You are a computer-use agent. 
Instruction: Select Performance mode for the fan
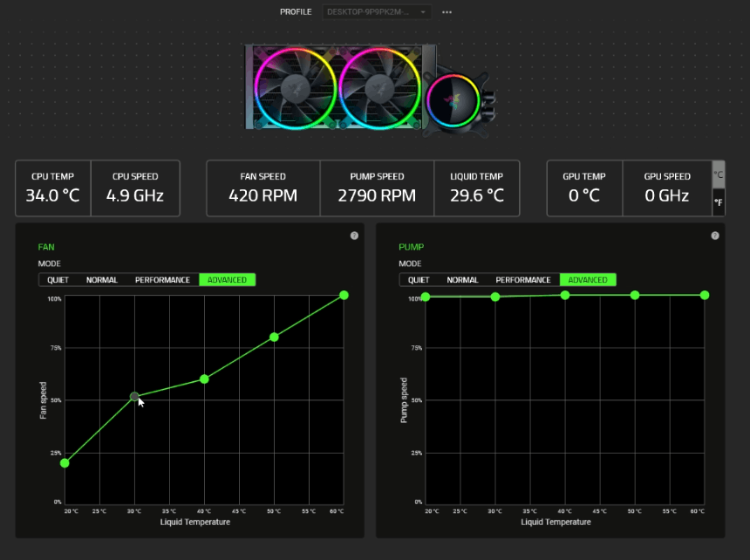[161, 280]
